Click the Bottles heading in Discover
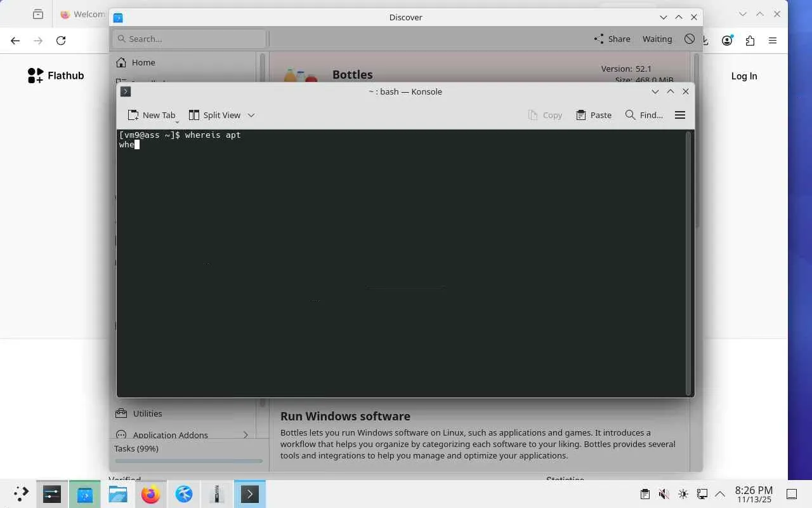 coord(352,74)
